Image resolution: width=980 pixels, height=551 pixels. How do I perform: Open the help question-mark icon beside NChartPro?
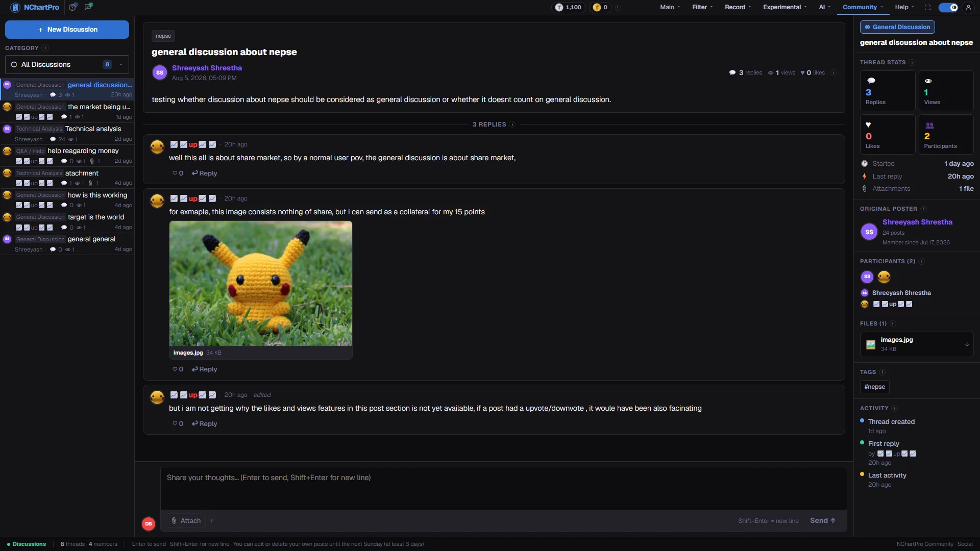click(x=73, y=7)
